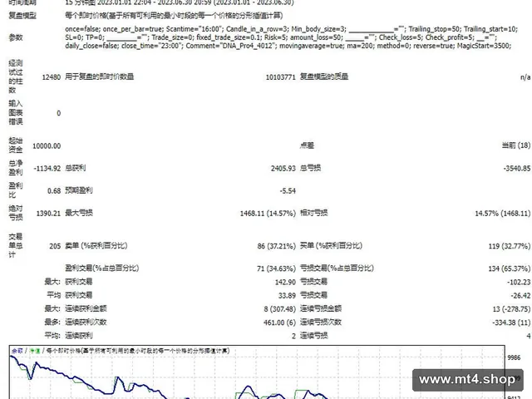
Task: Click the consecutive wins value 8 (307.48)
Action: click(279, 309)
